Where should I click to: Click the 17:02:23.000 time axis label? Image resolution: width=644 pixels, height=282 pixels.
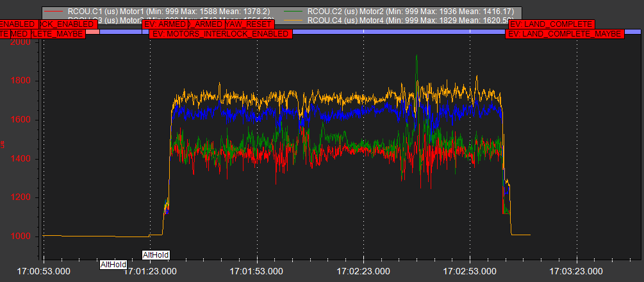click(363, 271)
